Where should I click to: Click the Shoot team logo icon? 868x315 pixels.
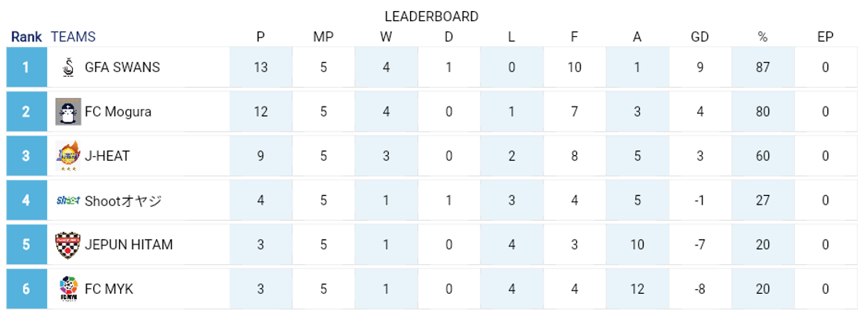[x=69, y=201]
